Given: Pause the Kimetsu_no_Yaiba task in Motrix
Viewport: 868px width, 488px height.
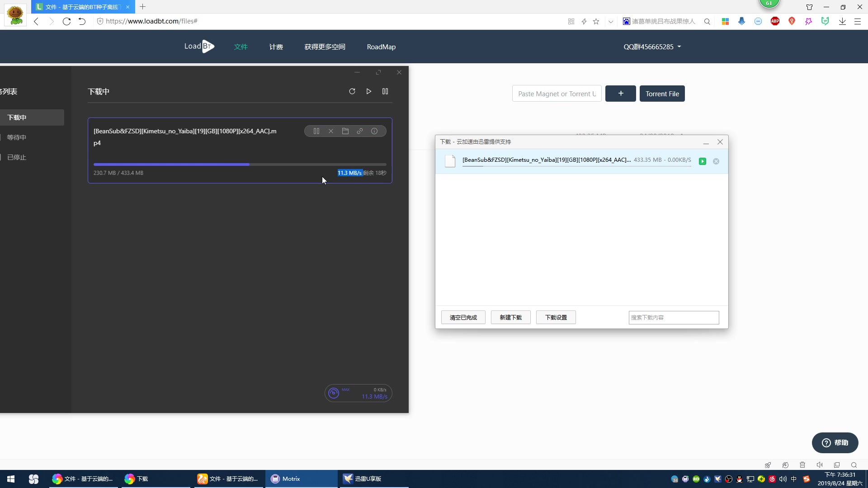Looking at the screenshot, I should (x=316, y=131).
